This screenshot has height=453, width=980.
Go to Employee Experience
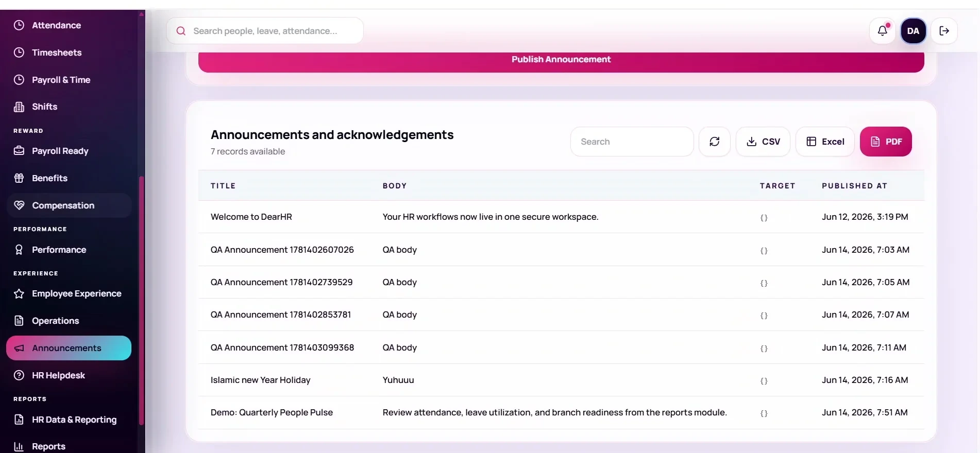tap(69, 293)
